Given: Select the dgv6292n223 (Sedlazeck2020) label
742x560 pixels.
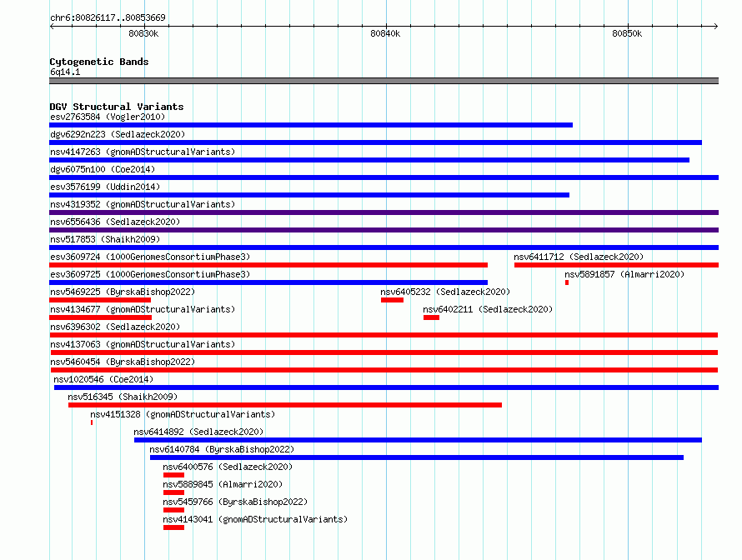Looking at the screenshot, I should click(118, 134).
